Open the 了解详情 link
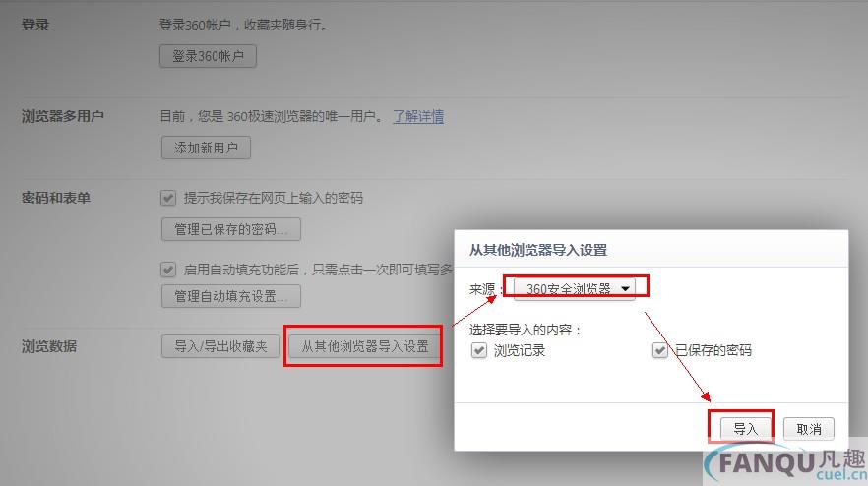868x486 pixels. point(418,116)
